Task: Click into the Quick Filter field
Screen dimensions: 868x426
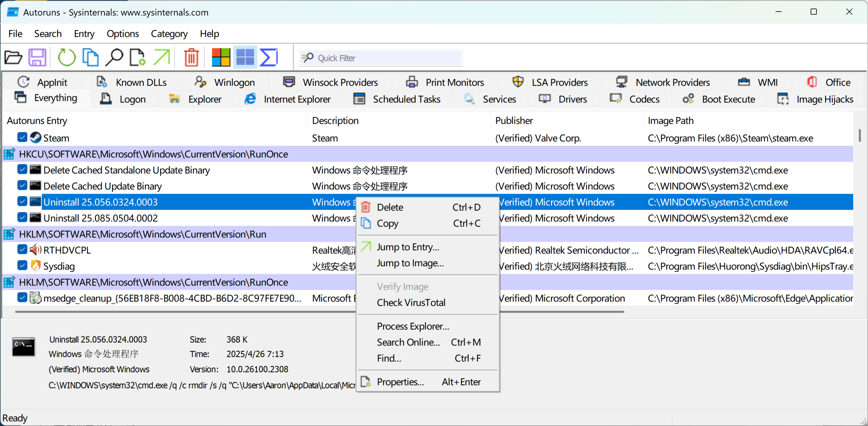Action: click(381, 58)
